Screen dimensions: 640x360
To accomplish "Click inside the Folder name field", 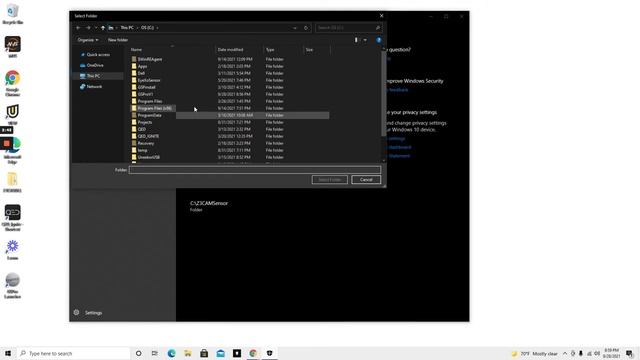I will point(255,170).
